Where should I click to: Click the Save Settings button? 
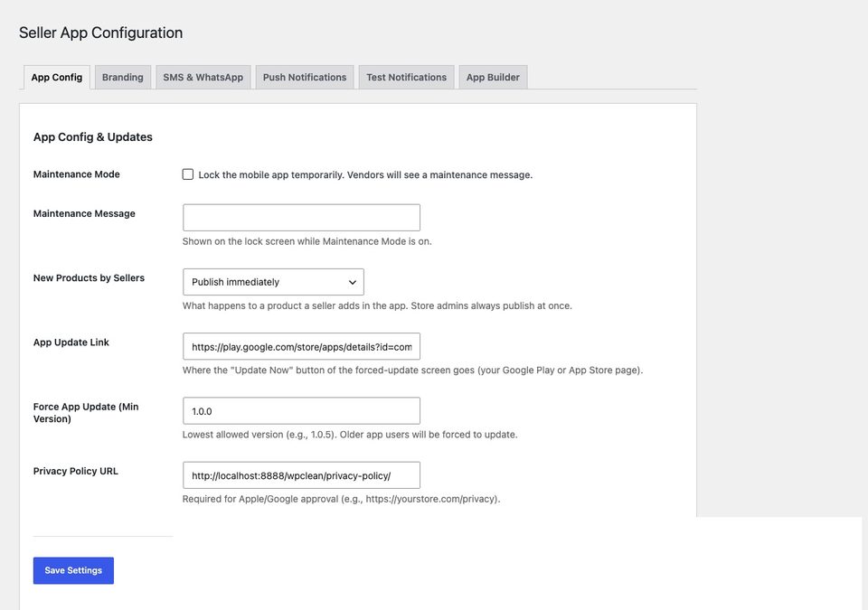(x=73, y=570)
